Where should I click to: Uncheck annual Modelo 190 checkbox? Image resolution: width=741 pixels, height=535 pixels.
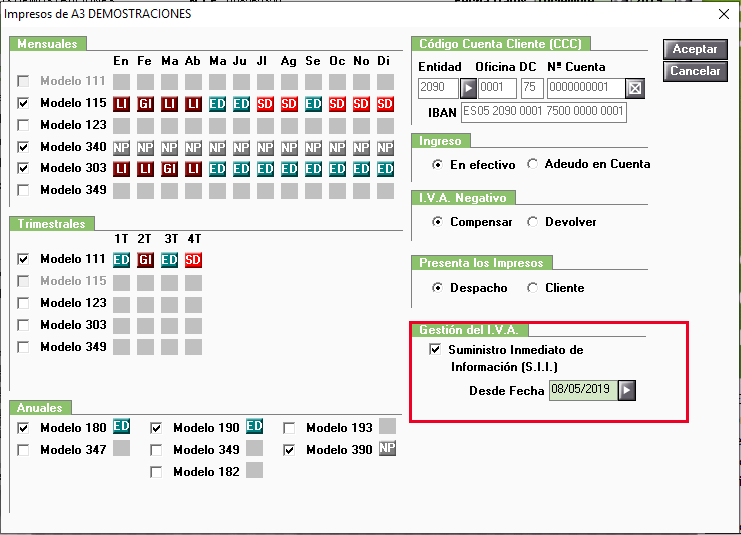click(156, 428)
